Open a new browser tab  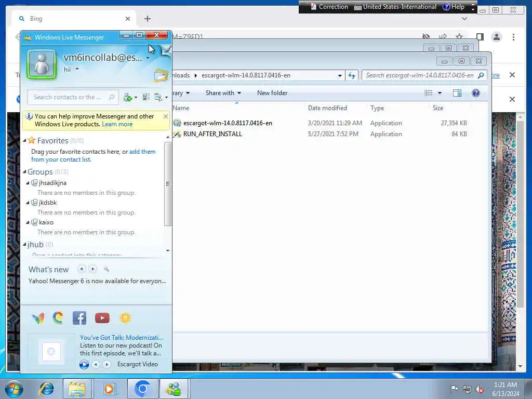[x=147, y=19]
